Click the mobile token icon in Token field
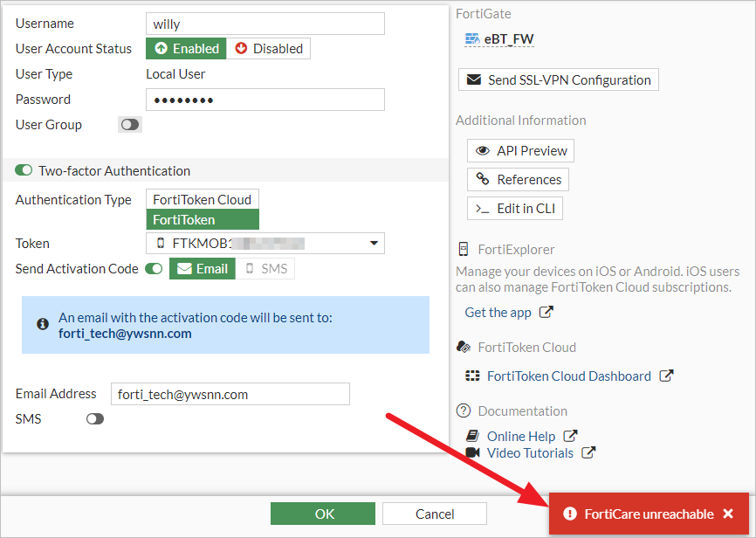 pos(161,243)
